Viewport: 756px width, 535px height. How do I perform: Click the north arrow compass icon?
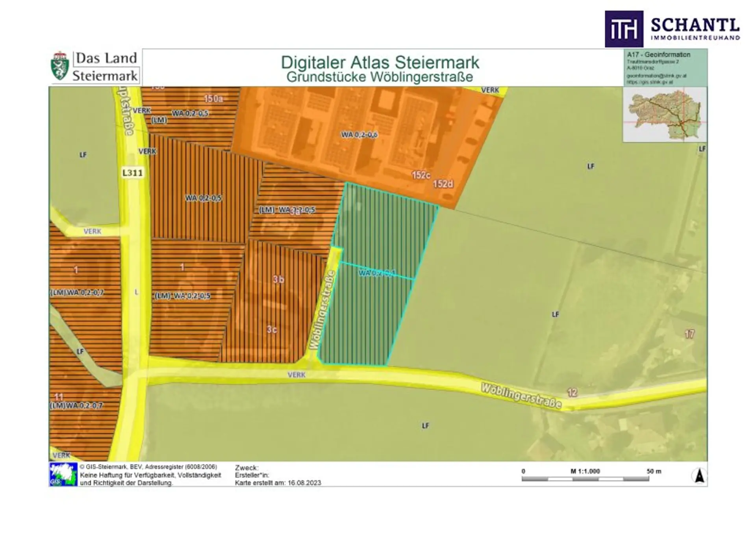[699, 476]
